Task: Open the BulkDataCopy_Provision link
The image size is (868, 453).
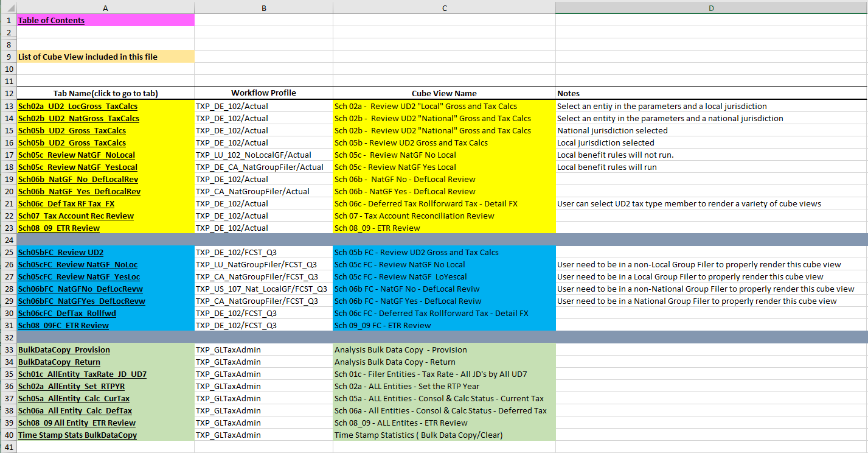Action: click(64, 349)
